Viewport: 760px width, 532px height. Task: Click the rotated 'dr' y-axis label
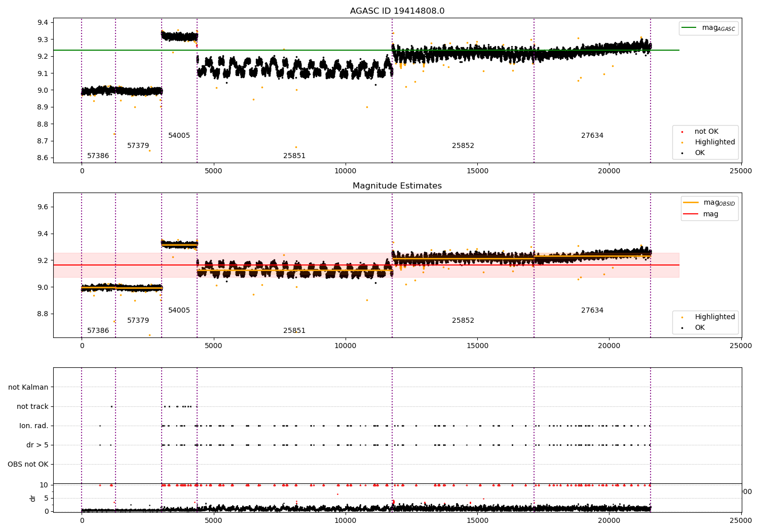(x=33, y=498)
